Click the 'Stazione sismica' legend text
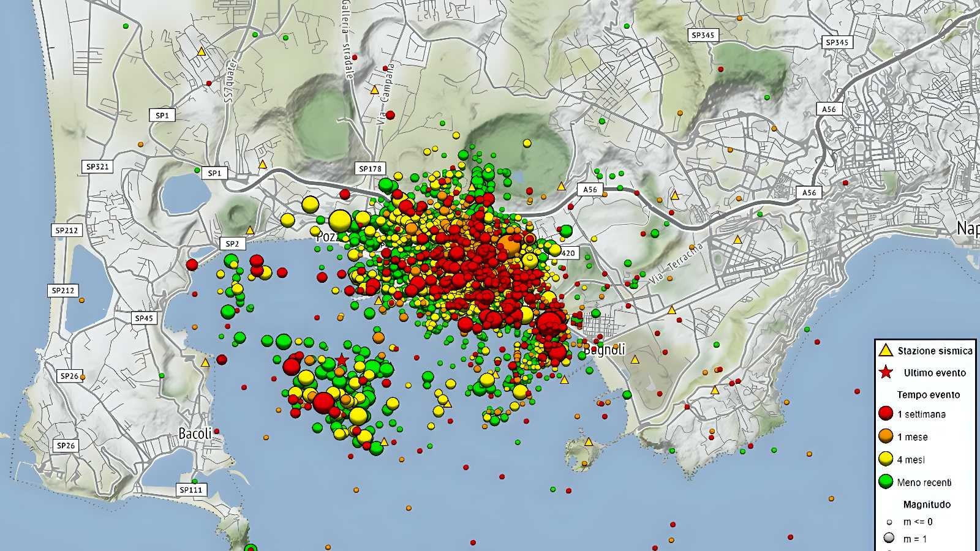The height and width of the screenshot is (551, 980). pos(935,351)
